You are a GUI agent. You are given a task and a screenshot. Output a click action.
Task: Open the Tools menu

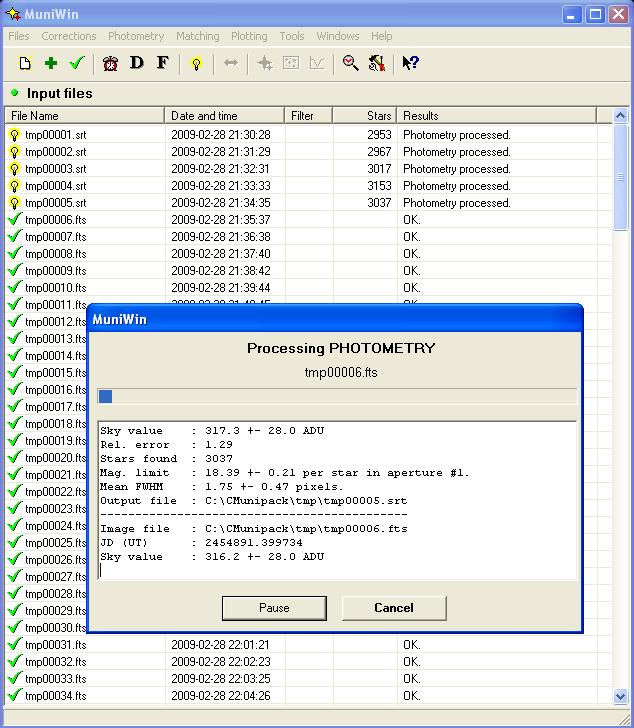pyautogui.click(x=292, y=36)
